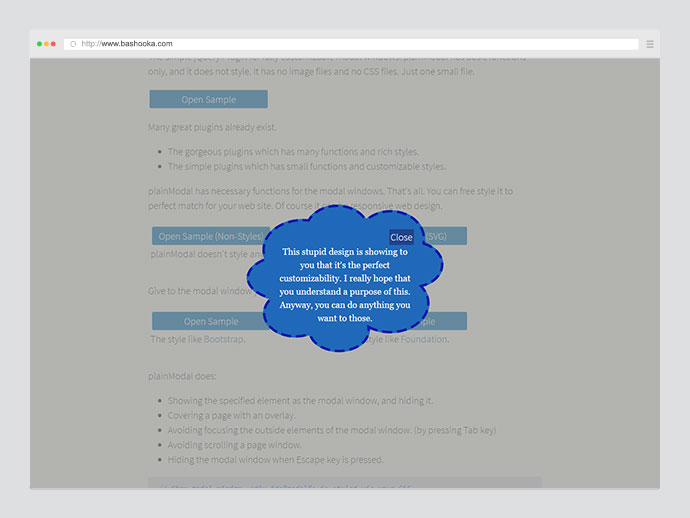Click the modal text "want to those."
This screenshot has width=690, height=518.
(345, 318)
